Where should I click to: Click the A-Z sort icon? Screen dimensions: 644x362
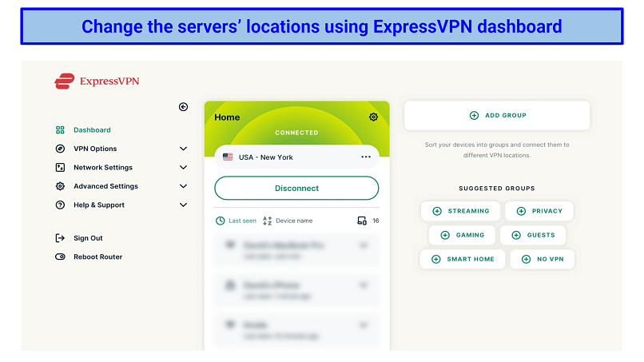pos(268,221)
